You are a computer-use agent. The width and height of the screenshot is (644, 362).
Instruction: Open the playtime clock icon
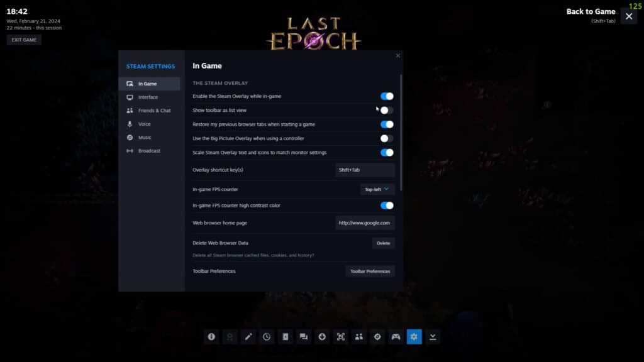[x=267, y=337]
